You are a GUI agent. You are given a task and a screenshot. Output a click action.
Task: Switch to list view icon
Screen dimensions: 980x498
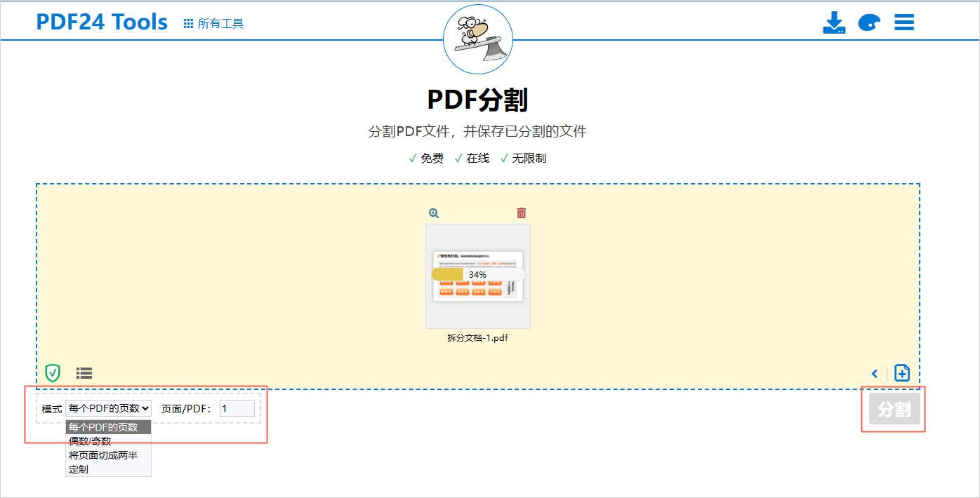point(84,372)
